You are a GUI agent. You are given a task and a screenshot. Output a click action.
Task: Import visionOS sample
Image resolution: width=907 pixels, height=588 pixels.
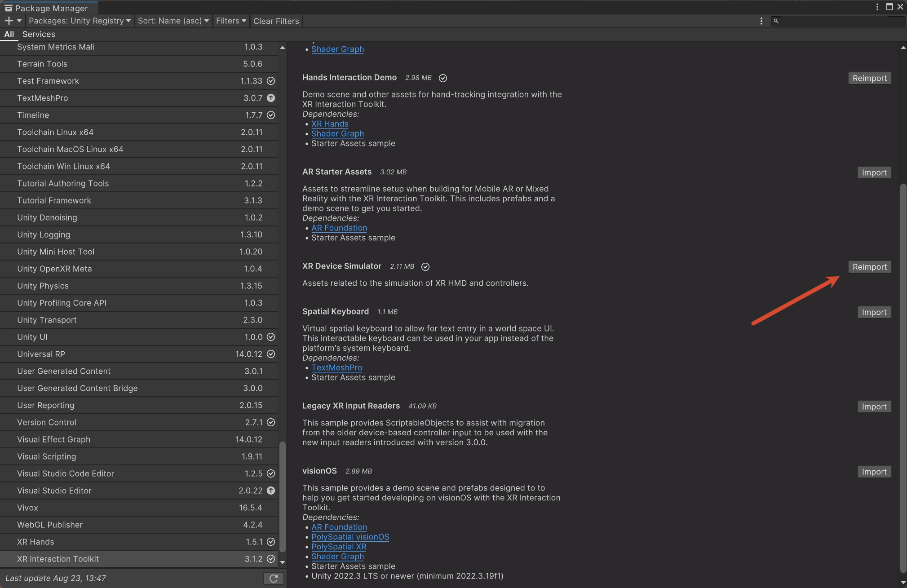[874, 472]
